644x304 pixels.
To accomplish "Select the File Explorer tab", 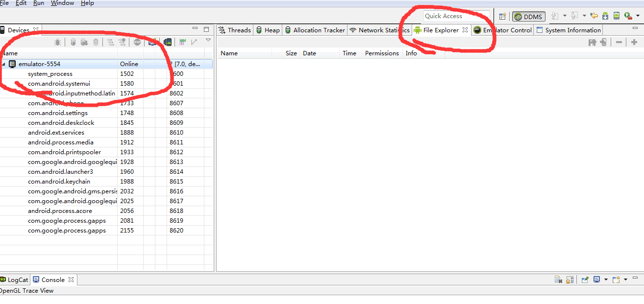I will 441,30.
